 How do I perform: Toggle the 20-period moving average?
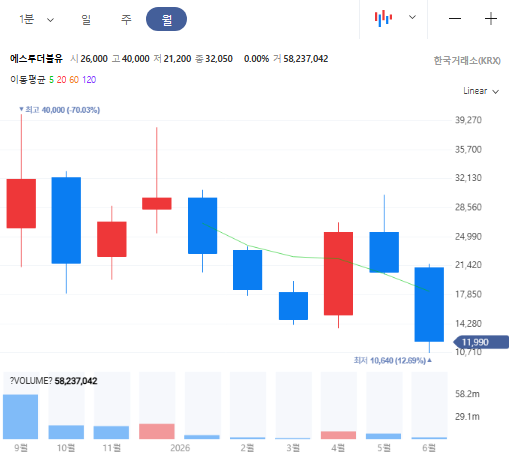pos(61,80)
